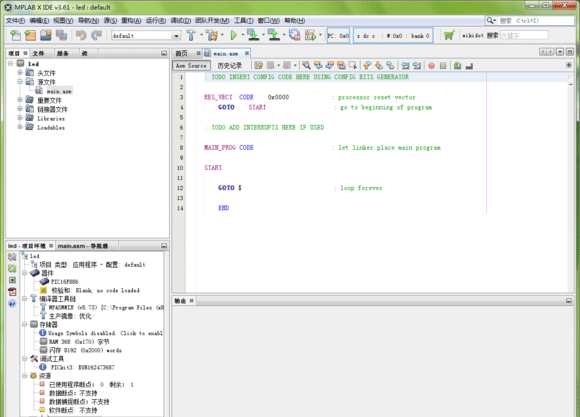Toggle the 历史记录 history view button
This screenshot has width=580, height=417.
point(229,65)
